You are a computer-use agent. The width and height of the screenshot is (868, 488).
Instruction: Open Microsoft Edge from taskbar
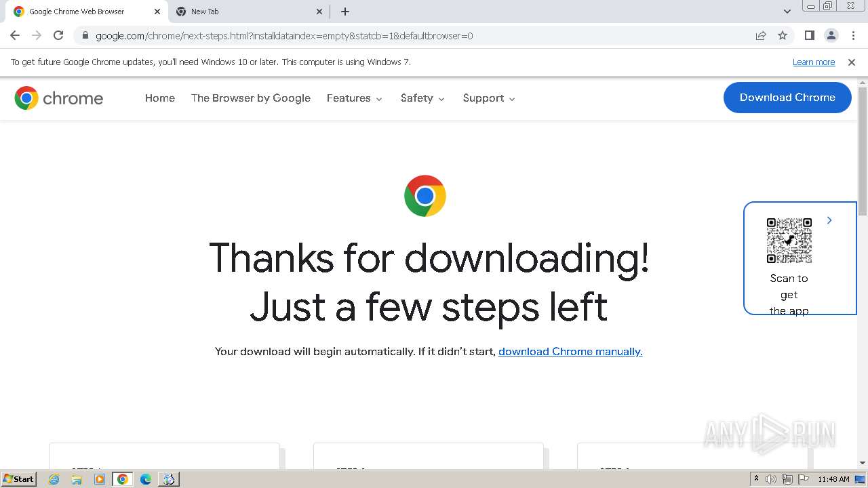(x=146, y=479)
